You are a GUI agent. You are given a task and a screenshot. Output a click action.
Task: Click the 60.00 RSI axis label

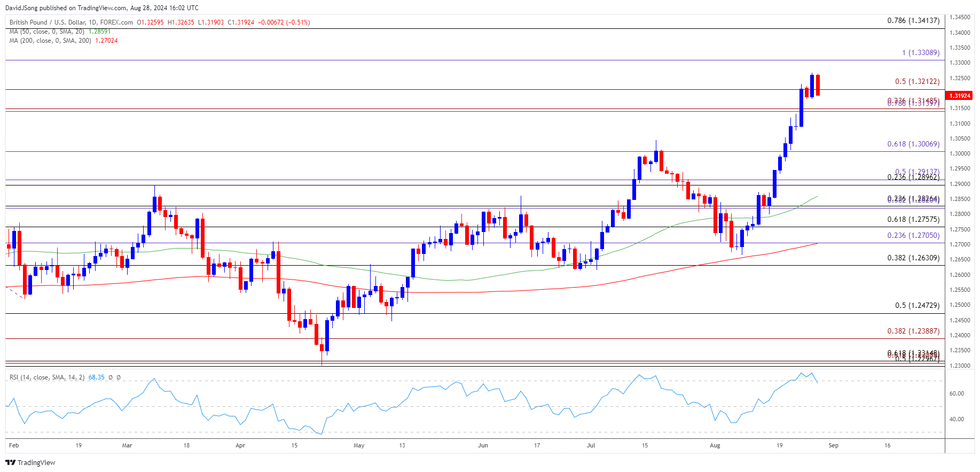957,394
